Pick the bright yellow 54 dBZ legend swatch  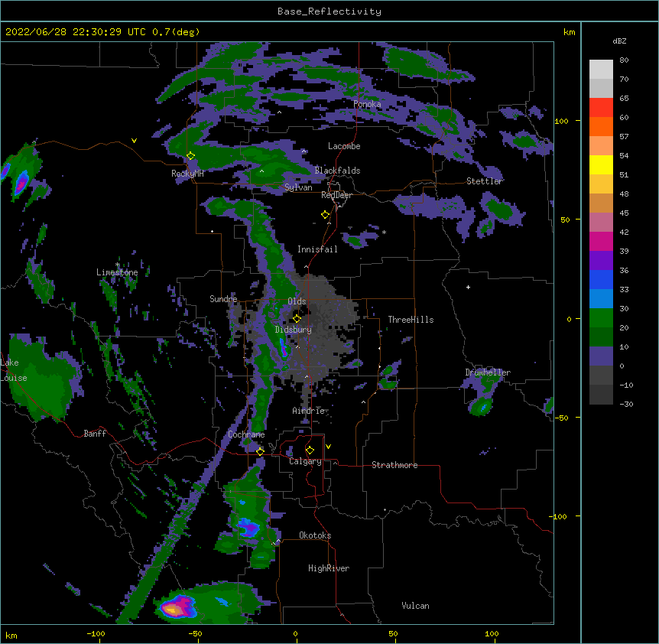point(601,164)
